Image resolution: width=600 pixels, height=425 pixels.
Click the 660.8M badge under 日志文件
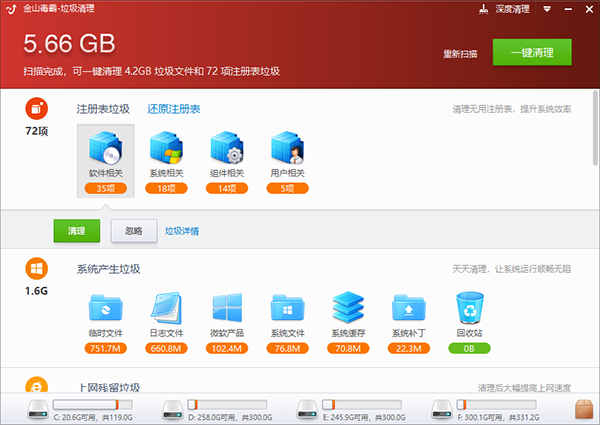tap(166, 348)
